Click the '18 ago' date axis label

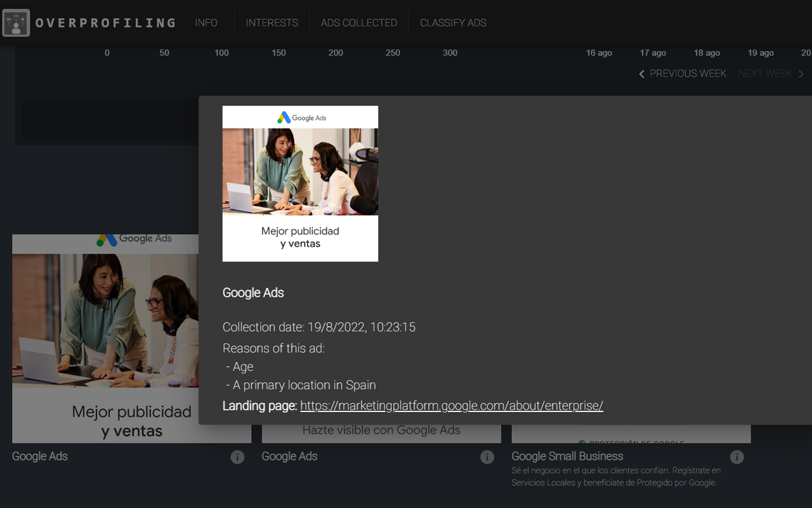[x=707, y=53]
